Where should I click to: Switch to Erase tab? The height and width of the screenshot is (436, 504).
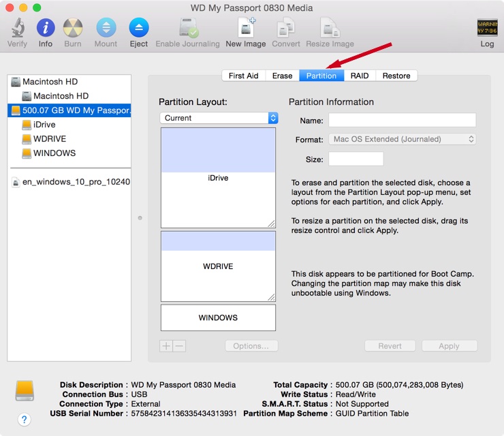coord(282,76)
